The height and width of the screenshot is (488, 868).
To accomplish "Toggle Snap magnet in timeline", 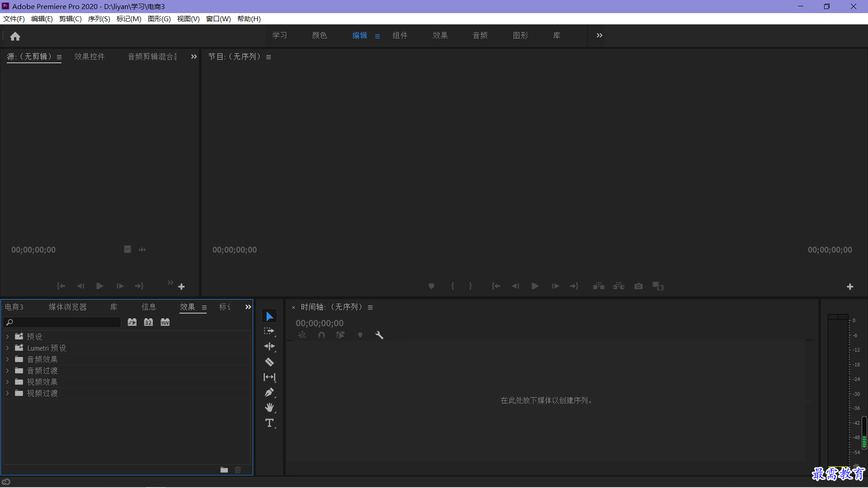I will (321, 335).
